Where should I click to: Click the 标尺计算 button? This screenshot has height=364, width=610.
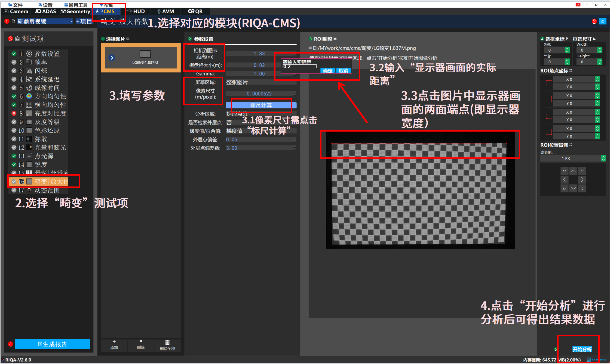pos(261,105)
